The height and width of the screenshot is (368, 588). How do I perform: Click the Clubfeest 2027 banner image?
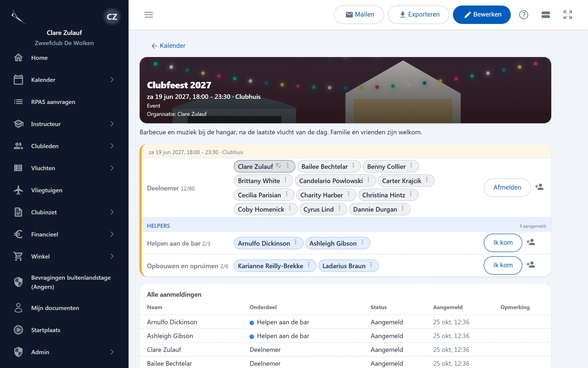[345, 90]
